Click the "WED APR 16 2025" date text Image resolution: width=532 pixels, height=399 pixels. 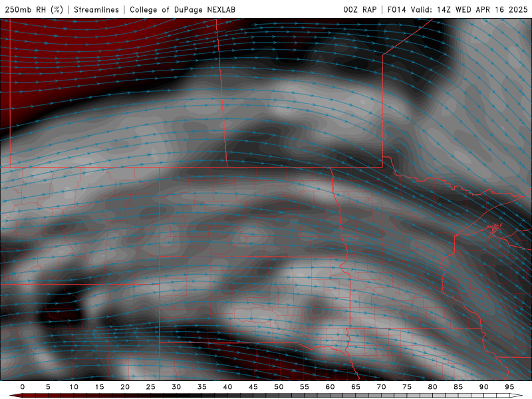pos(491,9)
